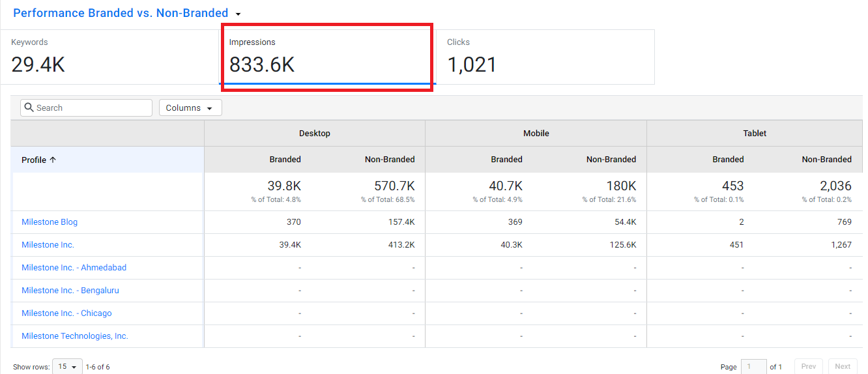868x374 pixels.
Task: Open the Columns dropdown
Action: point(190,108)
